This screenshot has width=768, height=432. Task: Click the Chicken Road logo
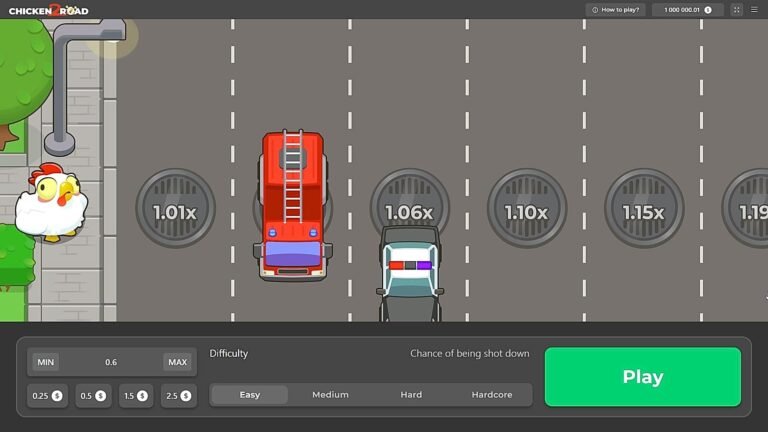(48, 10)
